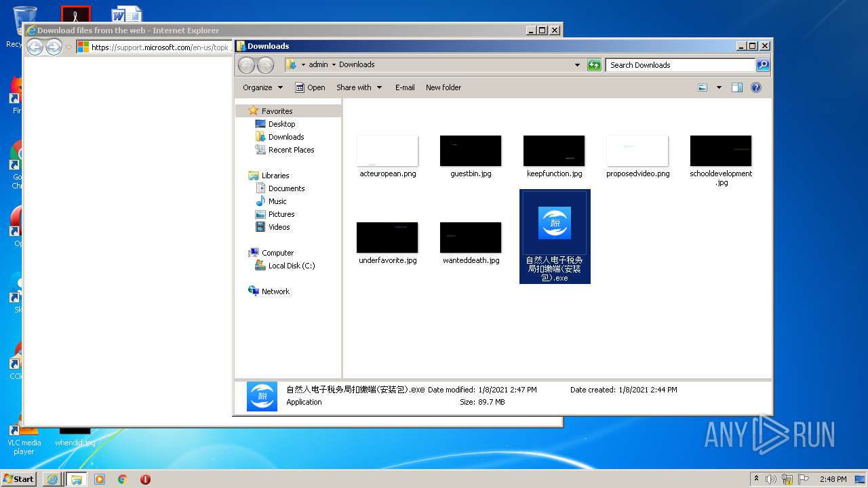The height and width of the screenshot is (488, 868).
Task: Click the Back arrow in Downloads window
Action: [x=247, y=65]
